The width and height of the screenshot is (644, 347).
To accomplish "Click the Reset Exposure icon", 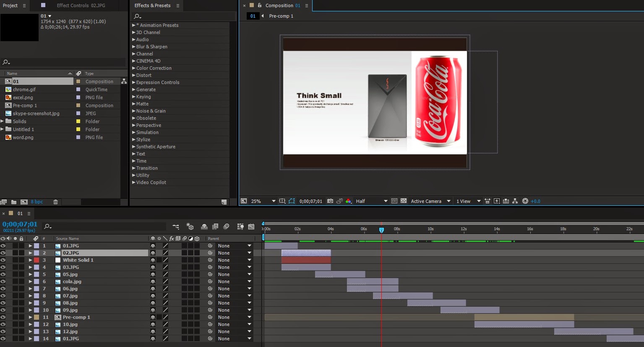I will pos(525,201).
